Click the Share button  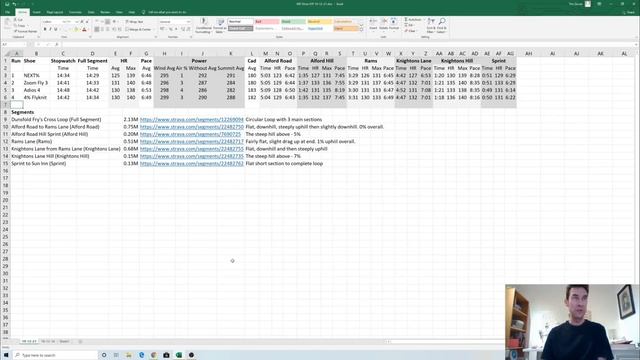[630, 12]
